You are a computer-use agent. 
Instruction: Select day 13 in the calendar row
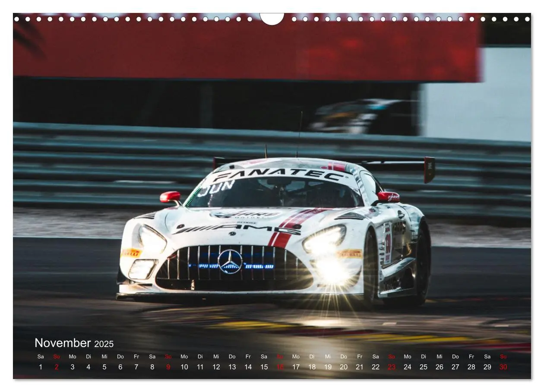click(232, 367)
